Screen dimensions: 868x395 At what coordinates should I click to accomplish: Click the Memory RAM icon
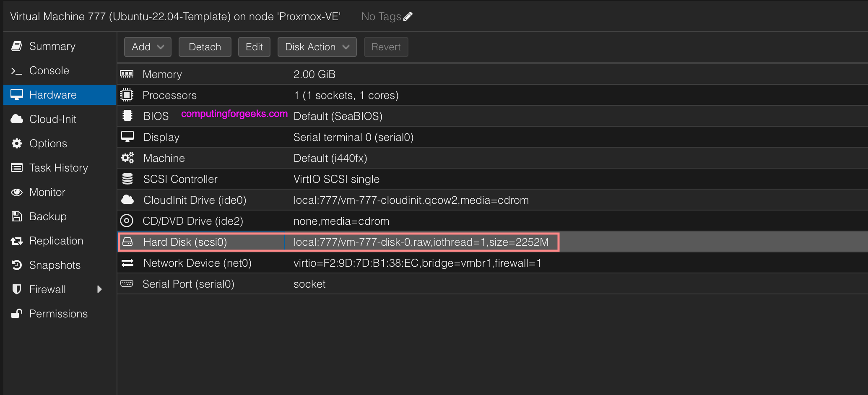coord(127,74)
